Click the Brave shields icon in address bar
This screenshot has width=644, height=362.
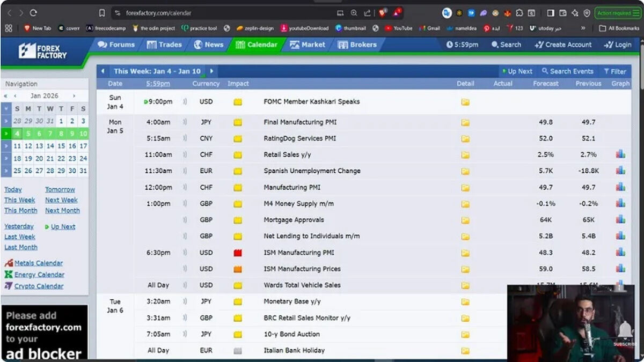coord(383,13)
